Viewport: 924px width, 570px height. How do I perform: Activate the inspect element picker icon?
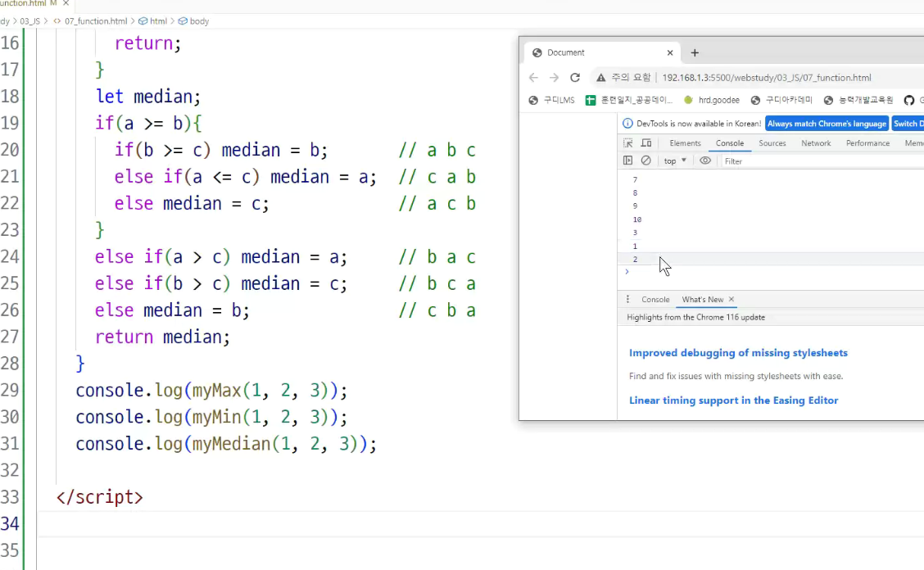(628, 143)
